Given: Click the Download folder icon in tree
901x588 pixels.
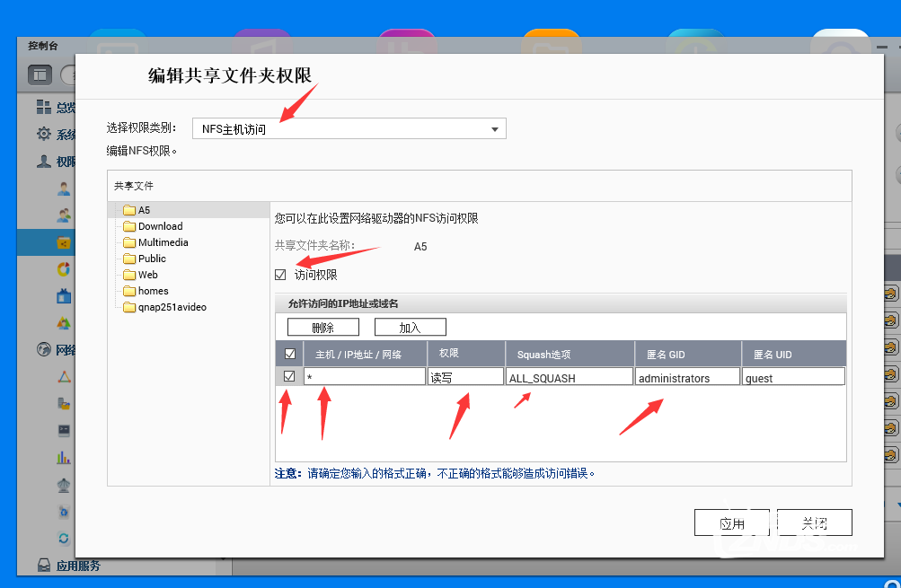Looking at the screenshot, I should pyautogui.click(x=129, y=226).
